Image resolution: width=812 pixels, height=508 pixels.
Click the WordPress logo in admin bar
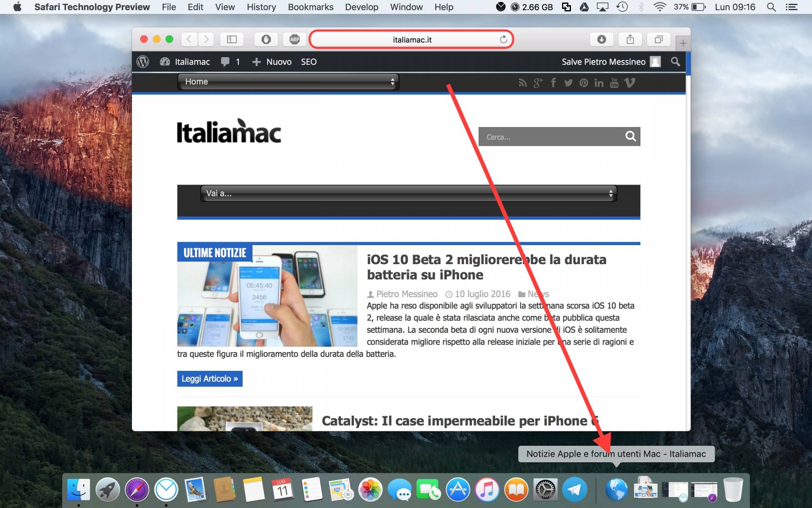coord(143,62)
